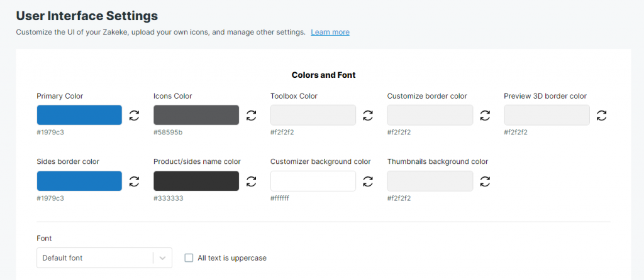The height and width of the screenshot is (280, 644).
Task: Open the gray Icons Color swatch
Action: (x=196, y=115)
